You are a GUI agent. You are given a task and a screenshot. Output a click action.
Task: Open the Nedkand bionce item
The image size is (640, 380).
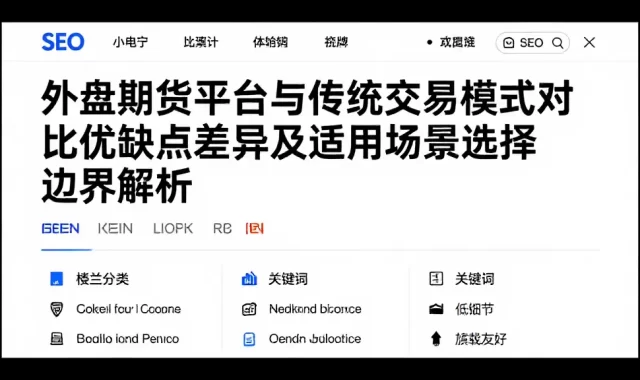coord(315,309)
